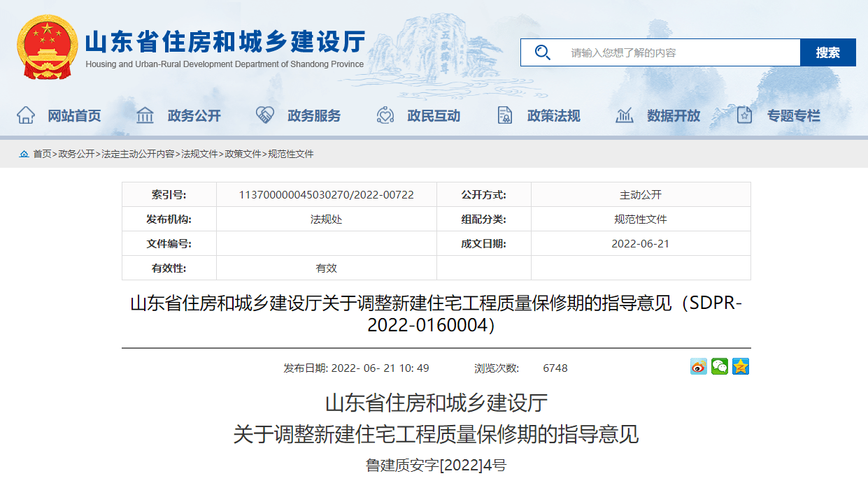
Task: Click 政务公开 breadcrumb link
Action: [76, 154]
